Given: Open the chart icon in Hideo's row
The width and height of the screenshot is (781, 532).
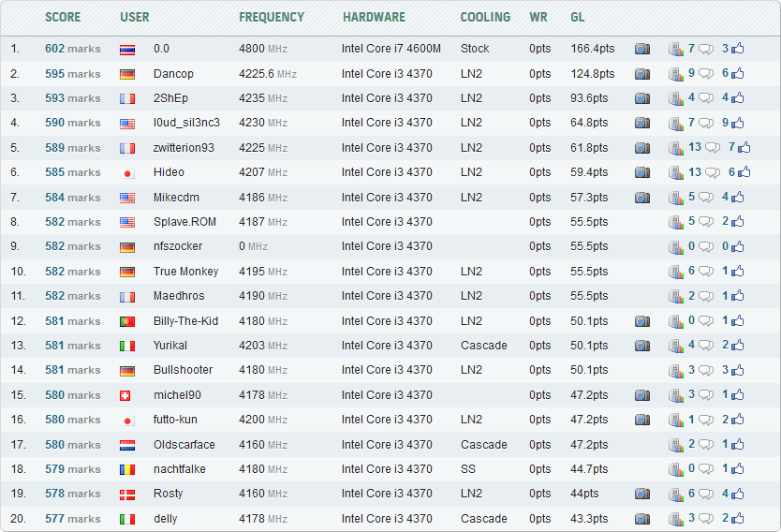Looking at the screenshot, I should (x=676, y=172).
